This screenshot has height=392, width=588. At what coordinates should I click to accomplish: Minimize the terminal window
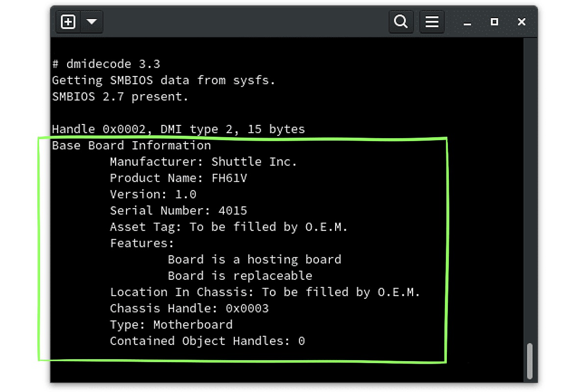[x=467, y=23]
